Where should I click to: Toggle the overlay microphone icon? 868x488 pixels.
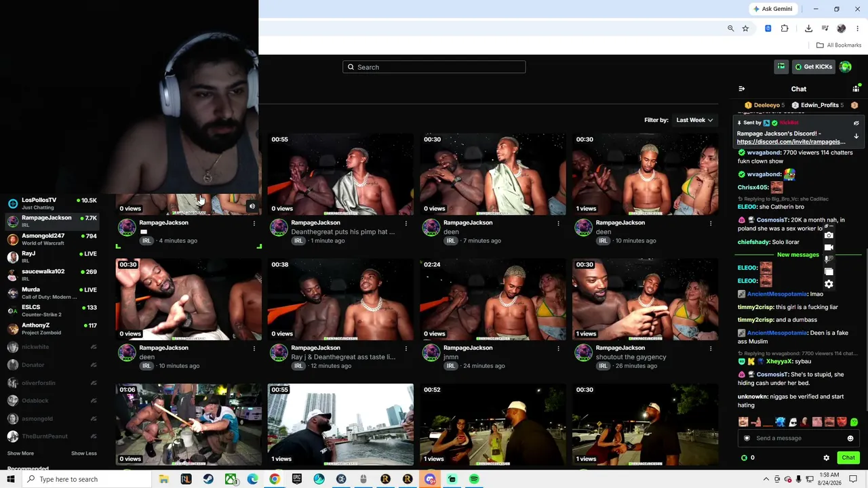pos(829,260)
